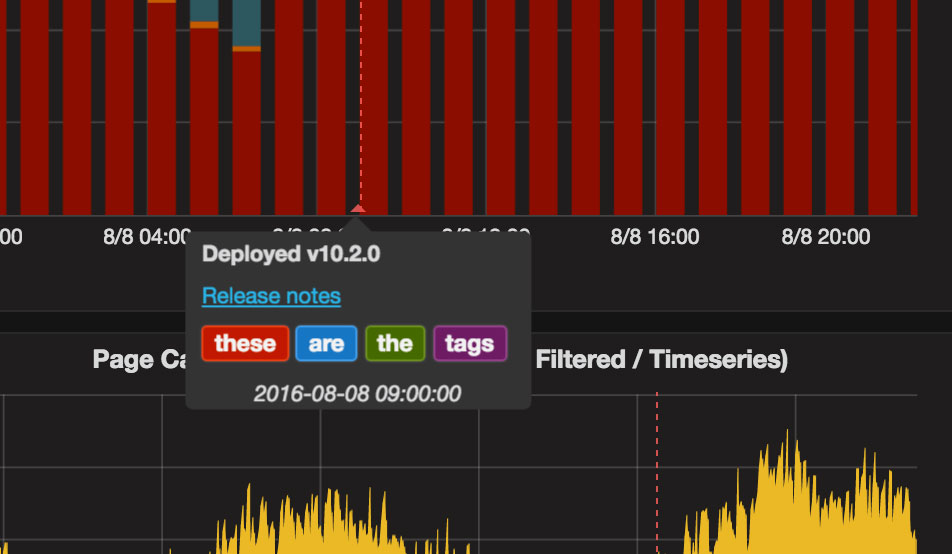Click the 8/8 04:00 axis label
This screenshot has height=554, width=952.
pos(147,236)
